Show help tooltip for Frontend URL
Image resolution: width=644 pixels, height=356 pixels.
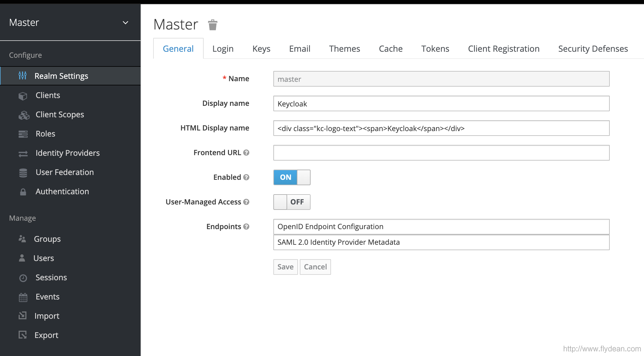246,153
